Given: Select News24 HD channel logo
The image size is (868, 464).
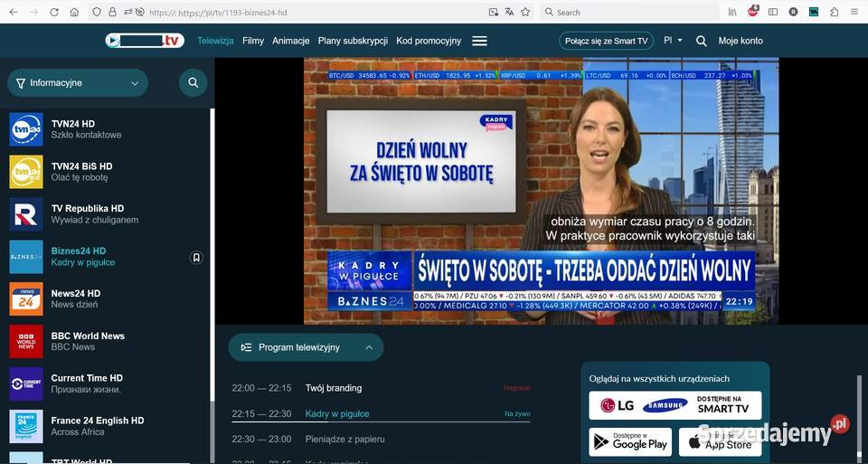Looking at the screenshot, I should click(26, 299).
